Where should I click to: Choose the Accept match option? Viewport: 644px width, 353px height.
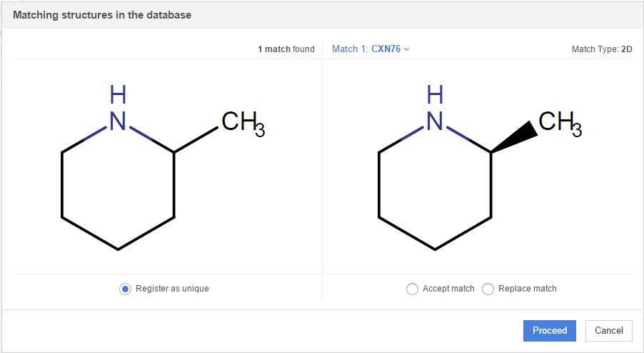[x=413, y=289]
